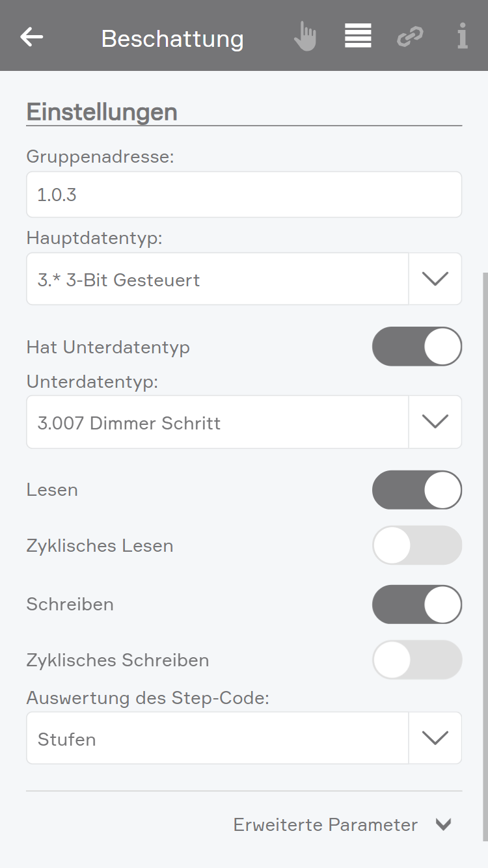Open Auswertung des Step-Code dropdown arrow

[x=435, y=738]
